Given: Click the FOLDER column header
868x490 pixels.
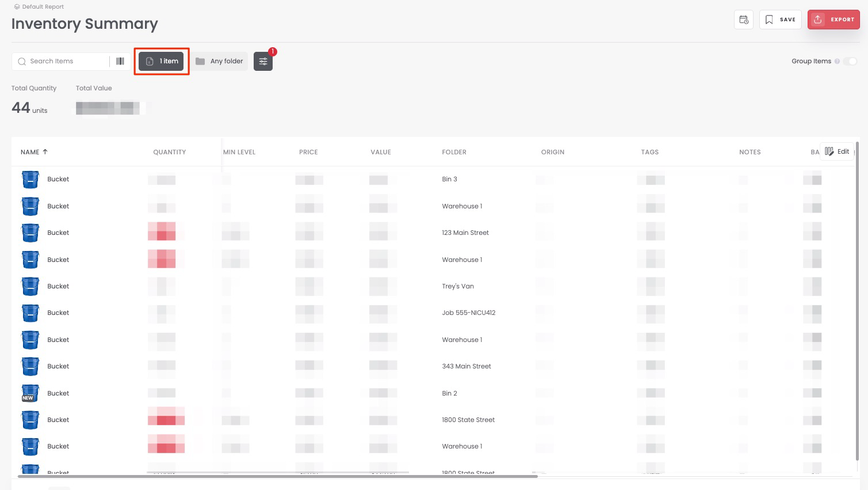Looking at the screenshot, I should pyautogui.click(x=454, y=152).
